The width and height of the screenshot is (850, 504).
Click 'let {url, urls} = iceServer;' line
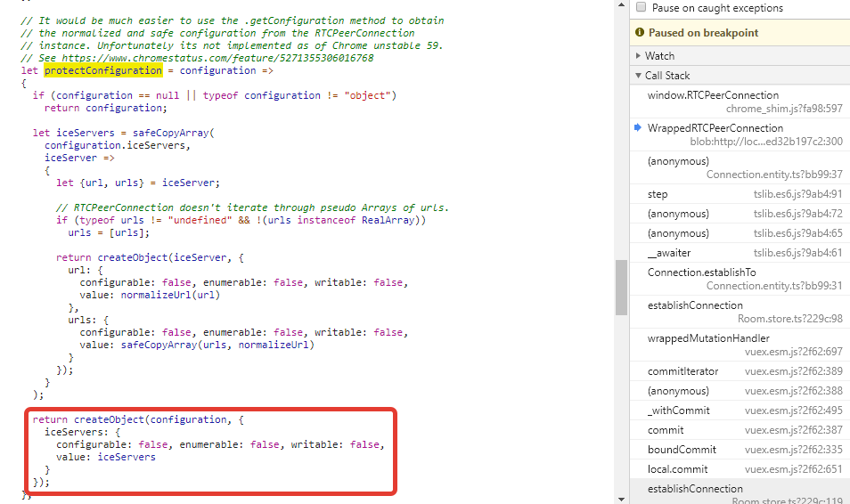[138, 183]
